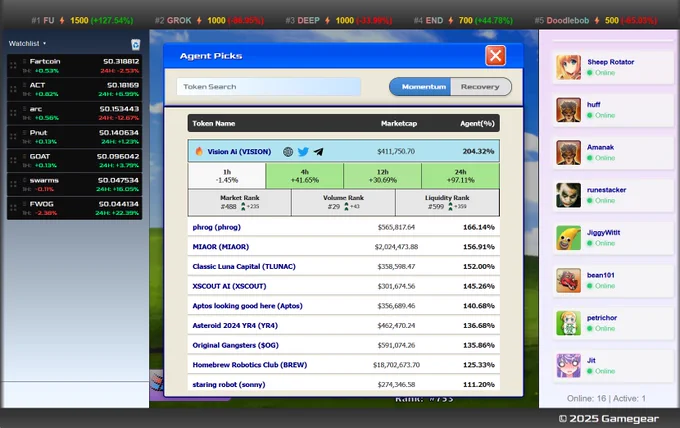Expand the XSCOUT AI (XSCOUT) row

343,286
